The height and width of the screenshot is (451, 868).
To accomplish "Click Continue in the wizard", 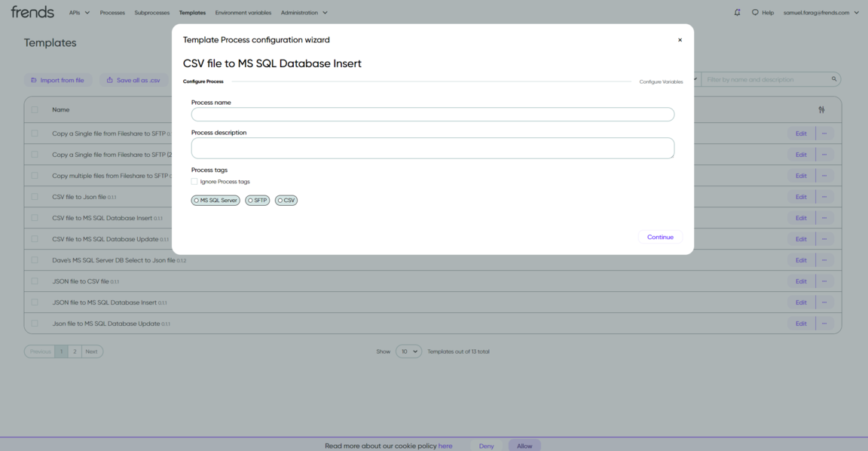I will click(x=660, y=237).
